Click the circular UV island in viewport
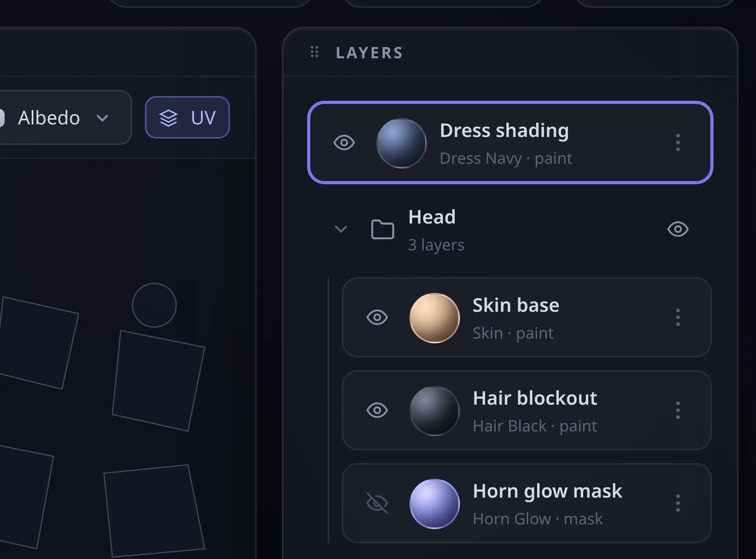This screenshot has width=756, height=559. [x=154, y=305]
